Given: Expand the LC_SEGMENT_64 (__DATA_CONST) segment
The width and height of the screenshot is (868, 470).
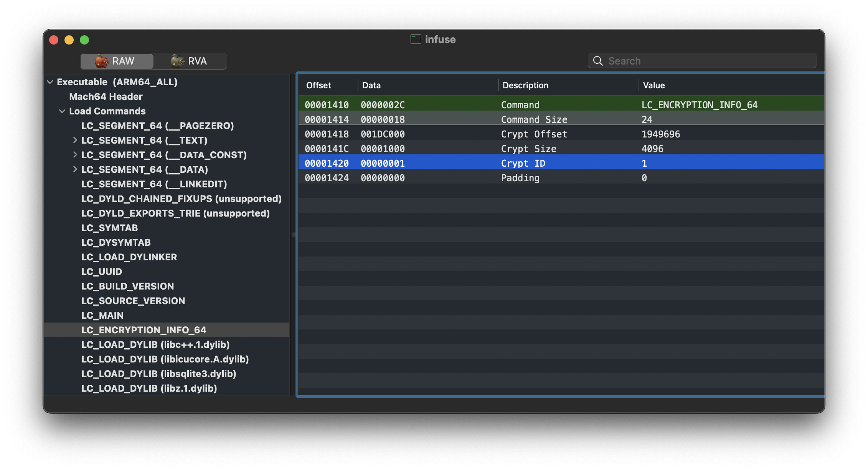Looking at the screenshot, I should [x=75, y=155].
